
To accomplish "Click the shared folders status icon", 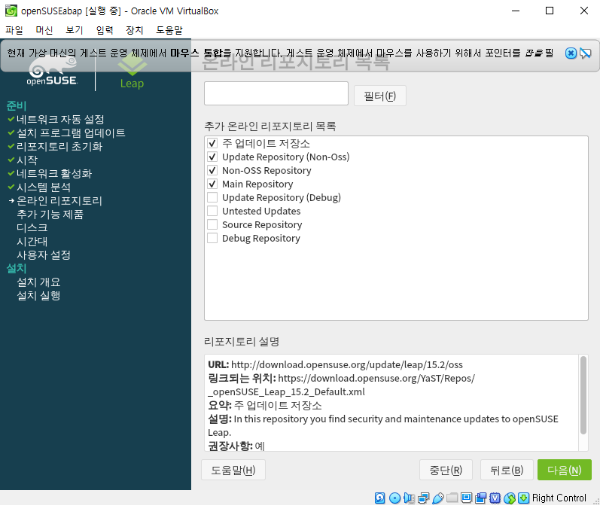I will pyautogui.click(x=452, y=497).
